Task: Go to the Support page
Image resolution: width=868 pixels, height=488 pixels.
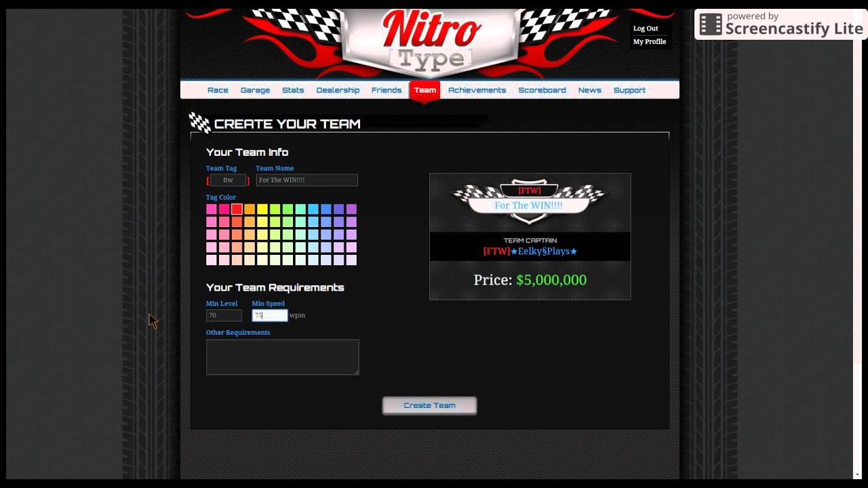Action: (x=629, y=90)
